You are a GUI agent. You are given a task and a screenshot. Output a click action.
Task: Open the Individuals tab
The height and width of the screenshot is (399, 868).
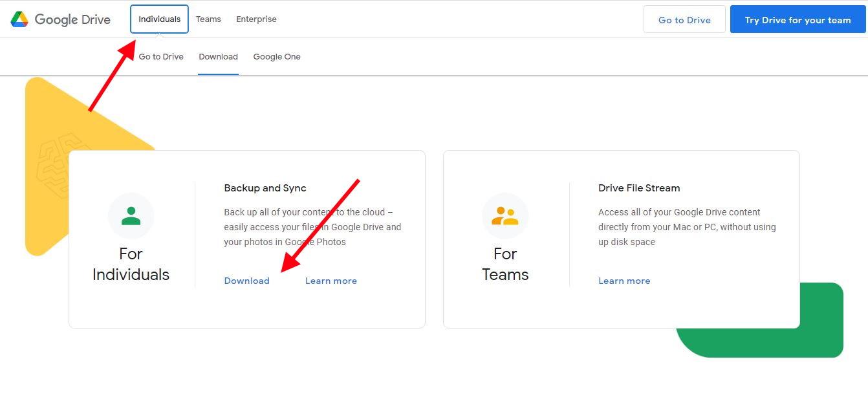(159, 19)
